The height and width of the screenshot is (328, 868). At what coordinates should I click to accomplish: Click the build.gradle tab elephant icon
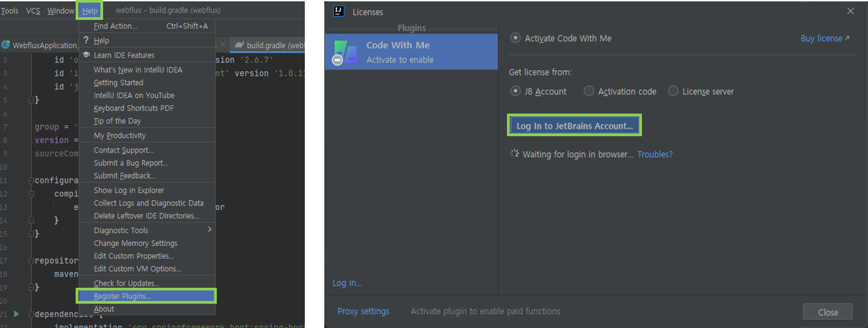tap(239, 45)
